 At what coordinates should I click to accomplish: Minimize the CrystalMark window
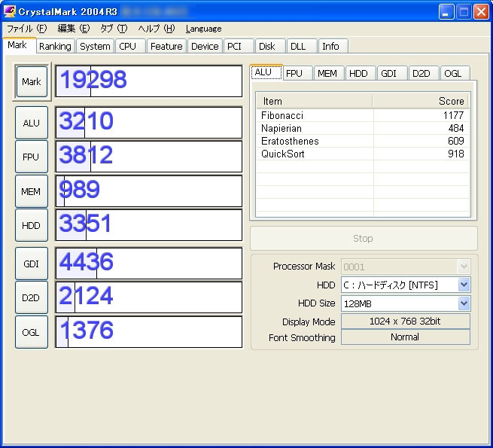[x=446, y=11]
